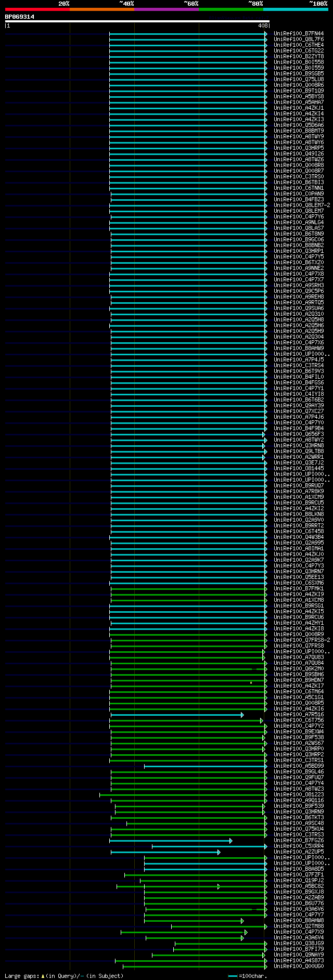
Task: Select the UniRef100_A8IMA1 label
Action: coord(299,549)
